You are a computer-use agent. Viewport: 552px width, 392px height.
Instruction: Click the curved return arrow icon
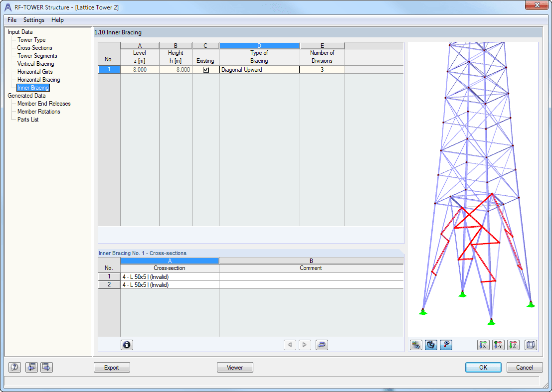tap(322, 345)
